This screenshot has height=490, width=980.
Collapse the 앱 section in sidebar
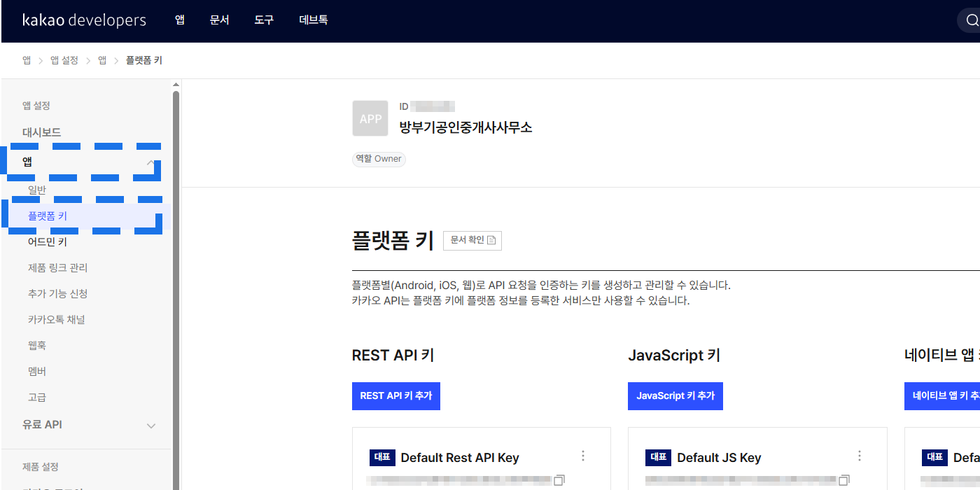coord(150,162)
